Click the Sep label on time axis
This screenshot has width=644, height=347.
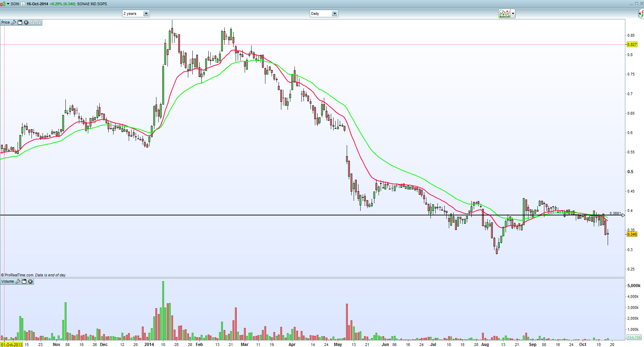click(533, 345)
